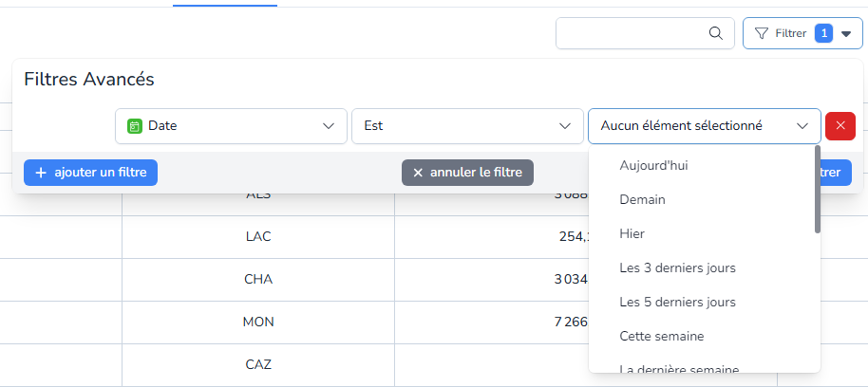Open the Date field dropdown
Image resolution: width=868 pixels, height=387 pixels.
pos(329,125)
